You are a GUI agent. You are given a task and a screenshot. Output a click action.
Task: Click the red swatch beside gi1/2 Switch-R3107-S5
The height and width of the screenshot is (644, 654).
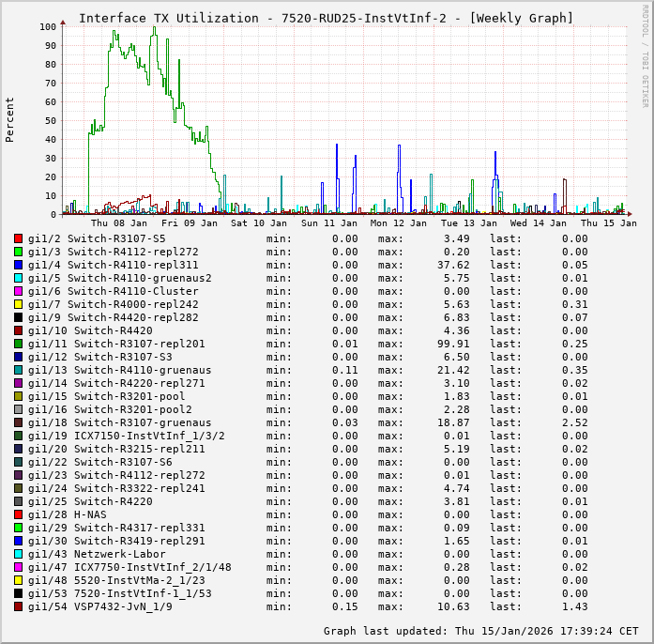click(x=19, y=238)
